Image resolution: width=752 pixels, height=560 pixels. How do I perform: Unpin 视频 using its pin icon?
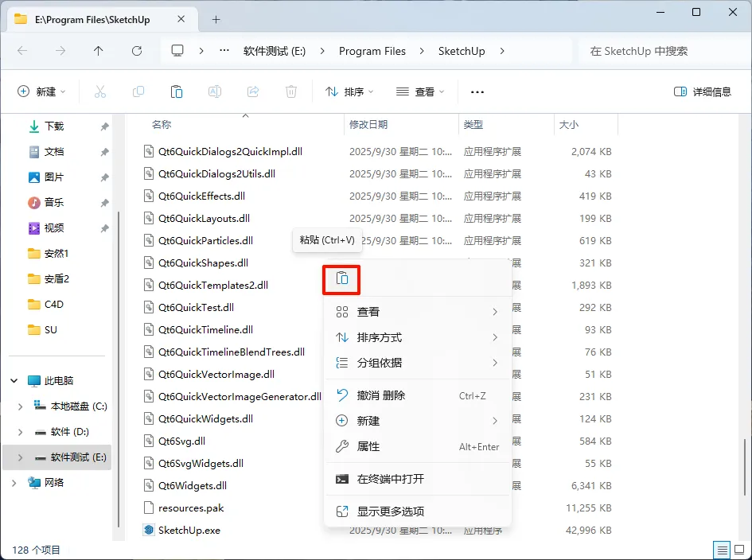tap(104, 228)
